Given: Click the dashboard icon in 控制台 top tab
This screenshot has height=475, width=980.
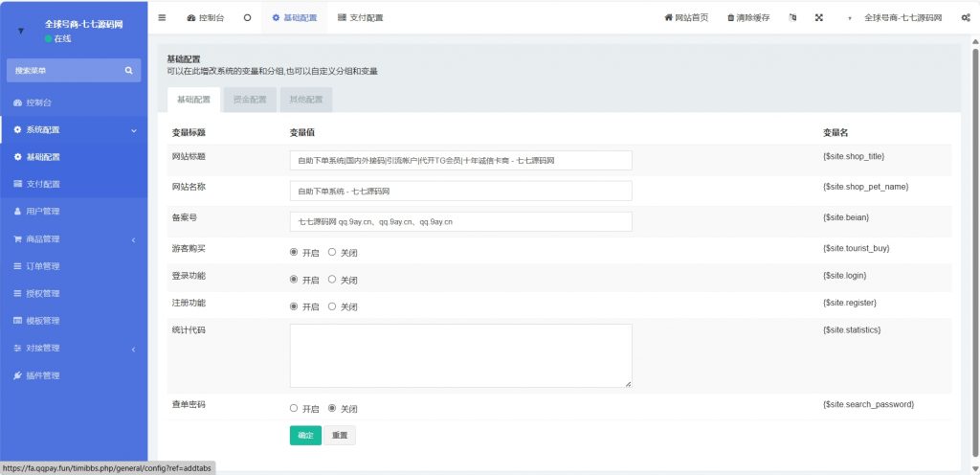Looking at the screenshot, I should coord(191,18).
